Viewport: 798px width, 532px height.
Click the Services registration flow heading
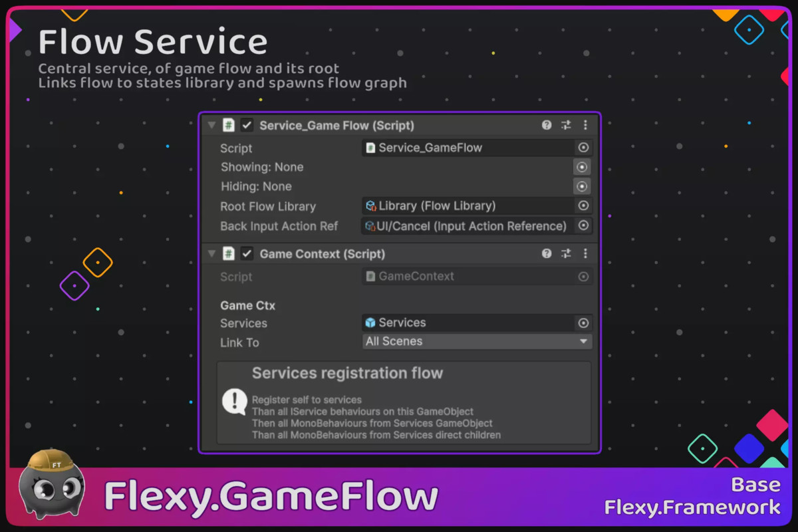click(347, 373)
